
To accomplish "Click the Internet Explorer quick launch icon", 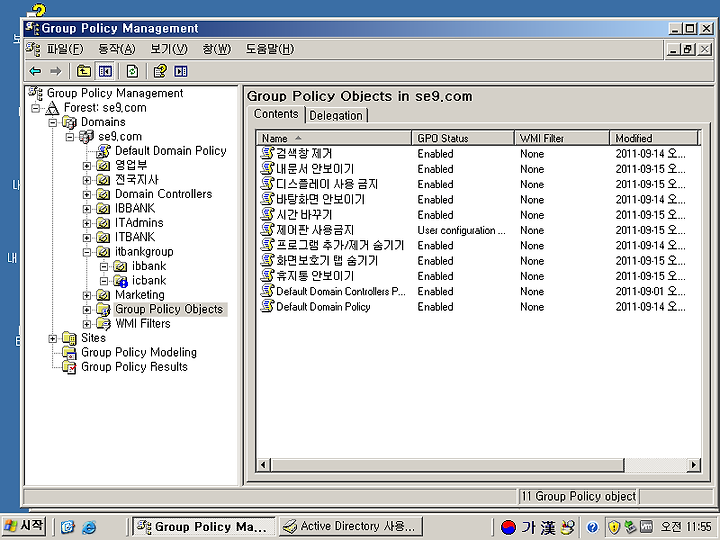I will 89,527.
